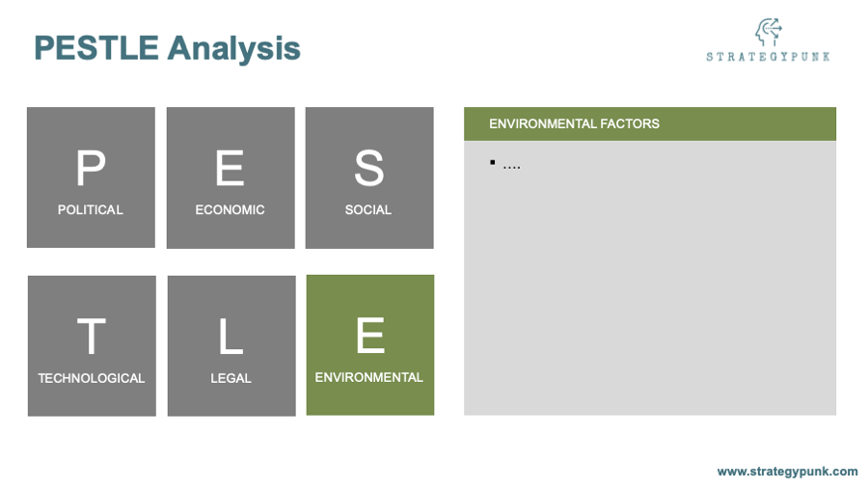Select the Legal L tile

pyautogui.click(x=231, y=346)
